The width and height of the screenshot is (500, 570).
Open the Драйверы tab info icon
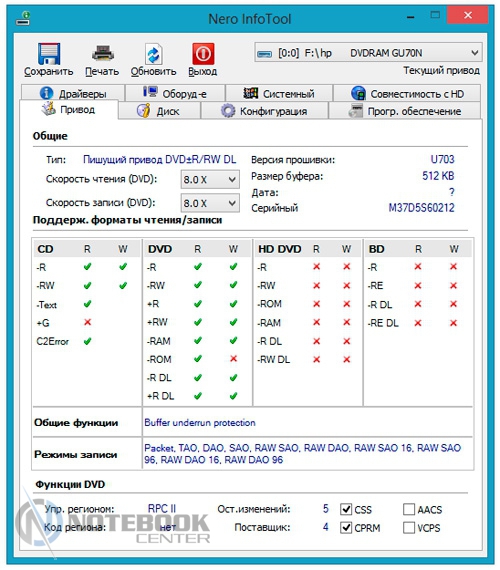46,93
